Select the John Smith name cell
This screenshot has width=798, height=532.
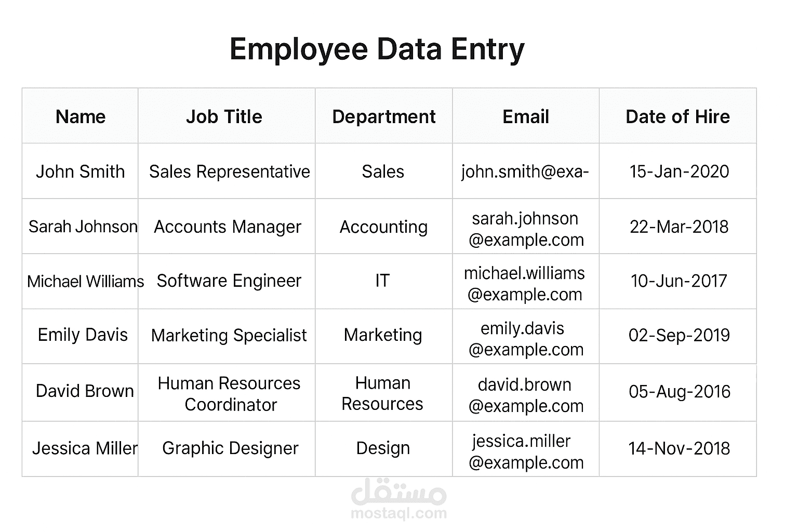(x=81, y=171)
